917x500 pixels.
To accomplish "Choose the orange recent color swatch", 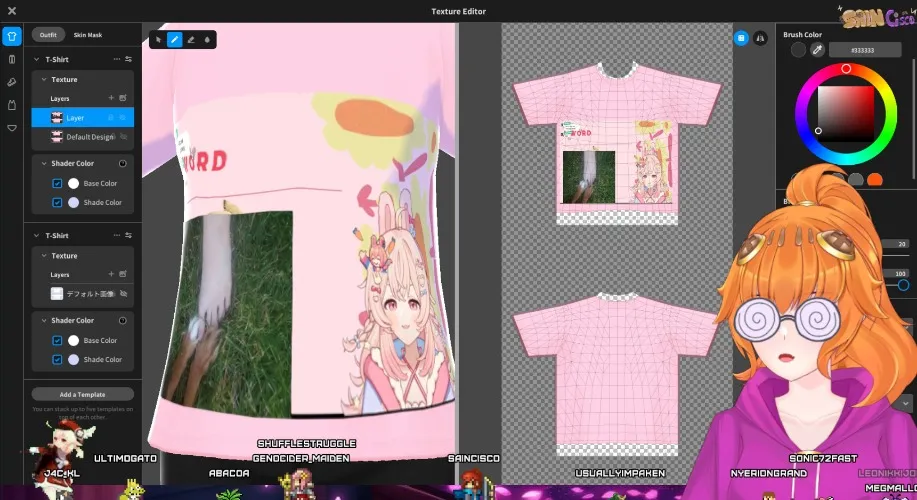I will (x=875, y=180).
